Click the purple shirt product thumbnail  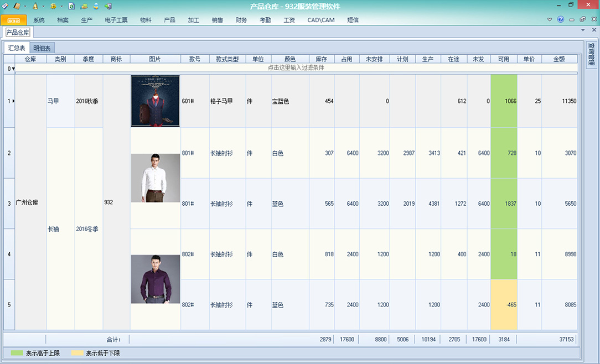155,279
